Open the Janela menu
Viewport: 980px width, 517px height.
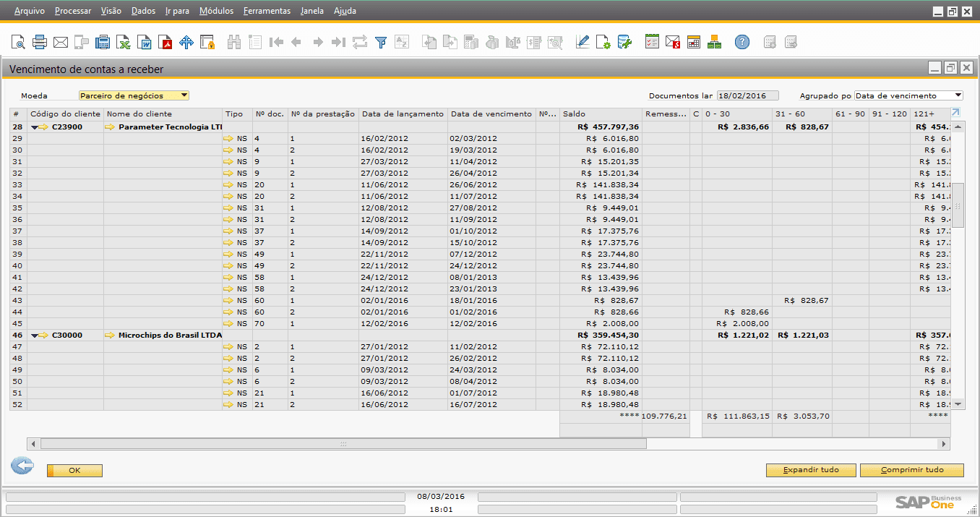(312, 11)
